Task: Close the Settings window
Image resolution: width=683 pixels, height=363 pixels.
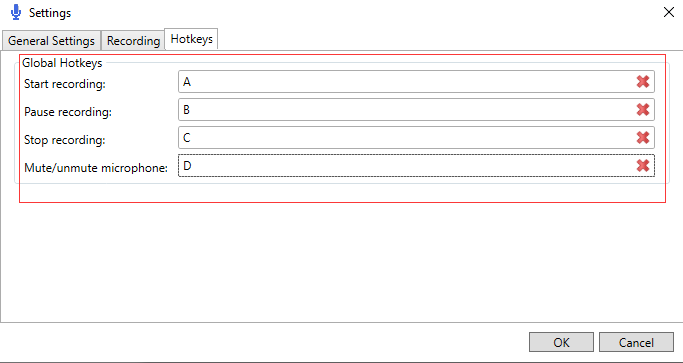Action: click(x=669, y=12)
